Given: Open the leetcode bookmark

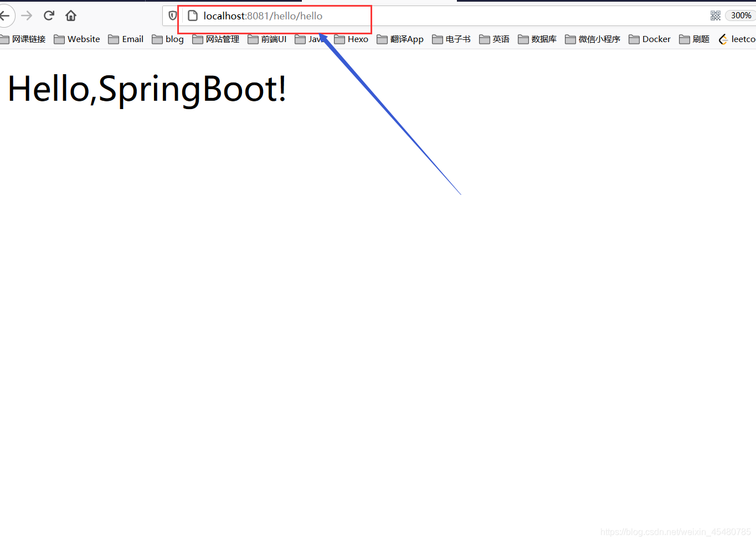Looking at the screenshot, I should (737, 39).
